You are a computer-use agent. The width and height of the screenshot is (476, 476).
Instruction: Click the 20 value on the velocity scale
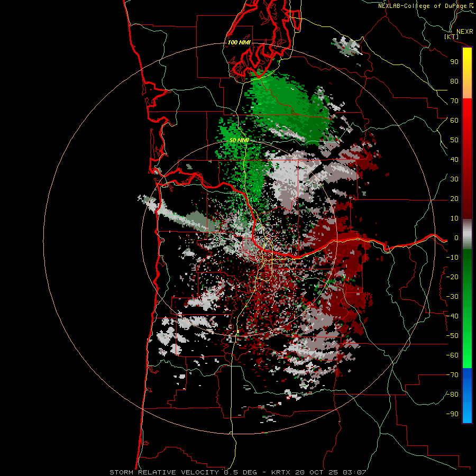454,198
